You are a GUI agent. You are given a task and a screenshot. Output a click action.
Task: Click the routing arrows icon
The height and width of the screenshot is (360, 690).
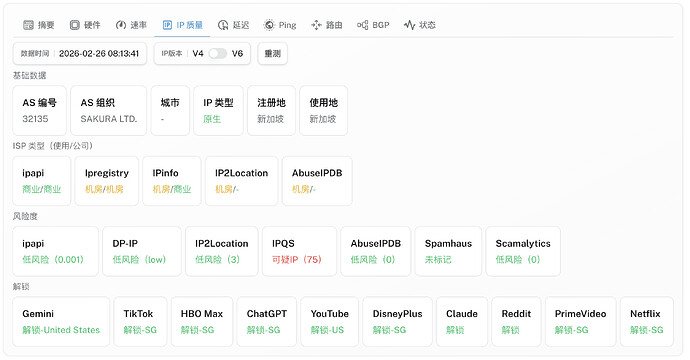pos(316,25)
